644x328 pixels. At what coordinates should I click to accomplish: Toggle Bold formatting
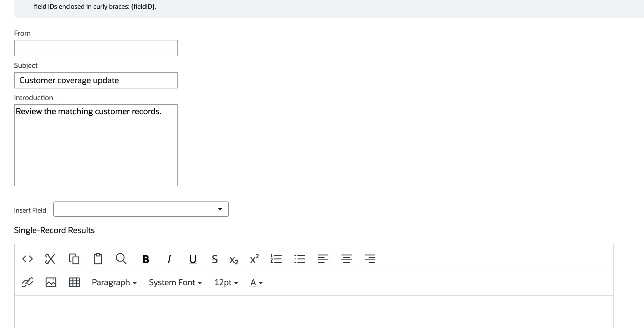click(145, 259)
